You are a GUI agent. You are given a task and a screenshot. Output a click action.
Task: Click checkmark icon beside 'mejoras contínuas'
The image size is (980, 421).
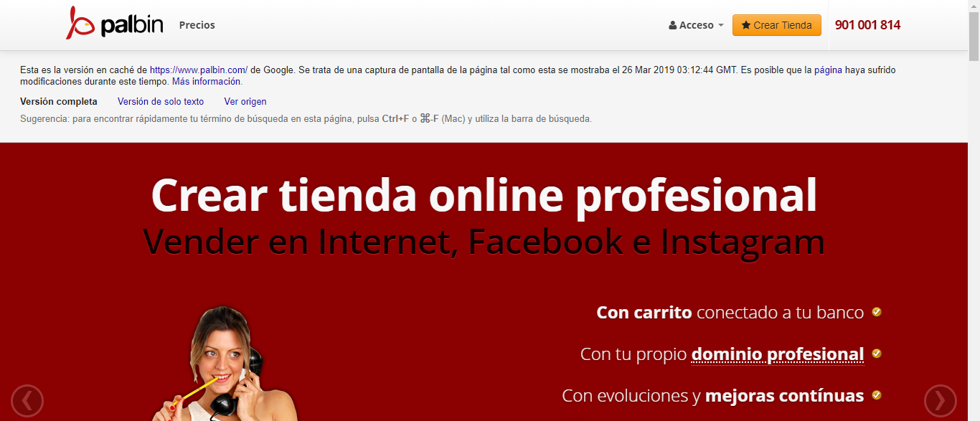click(x=877, y=395)
